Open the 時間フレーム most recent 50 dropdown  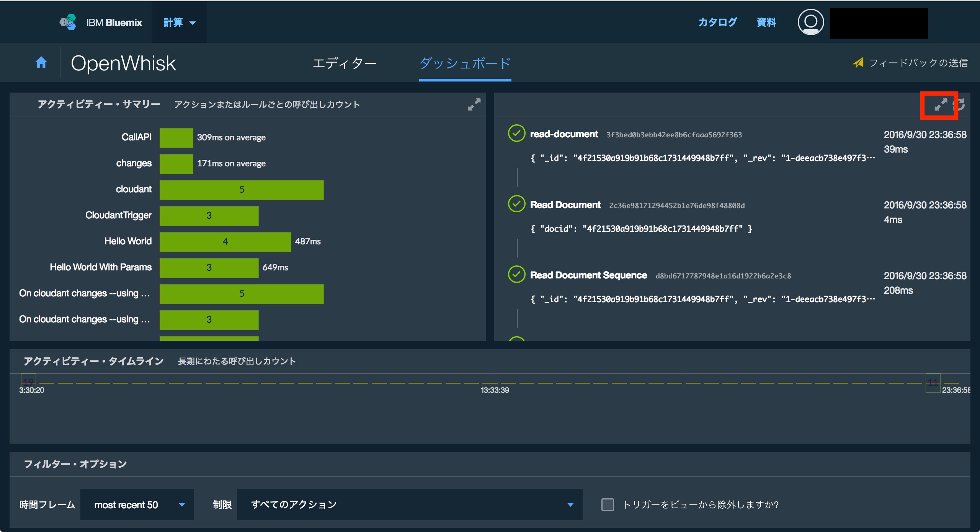tap(137, 504)
